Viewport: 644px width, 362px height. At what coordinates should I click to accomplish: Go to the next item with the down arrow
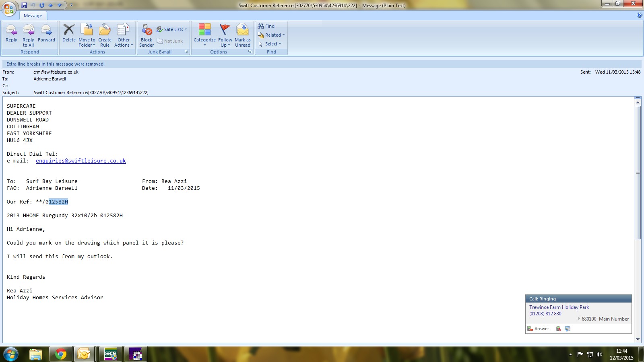(60, 5)
